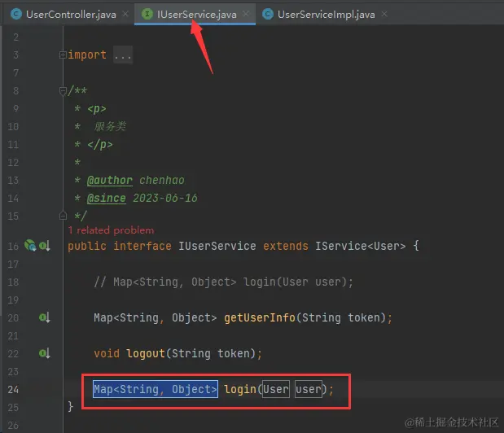Image resolution: width=504 pixels, height=433 pixels.
Task: Click the User parameter type in login
Action: coord(276,389)
